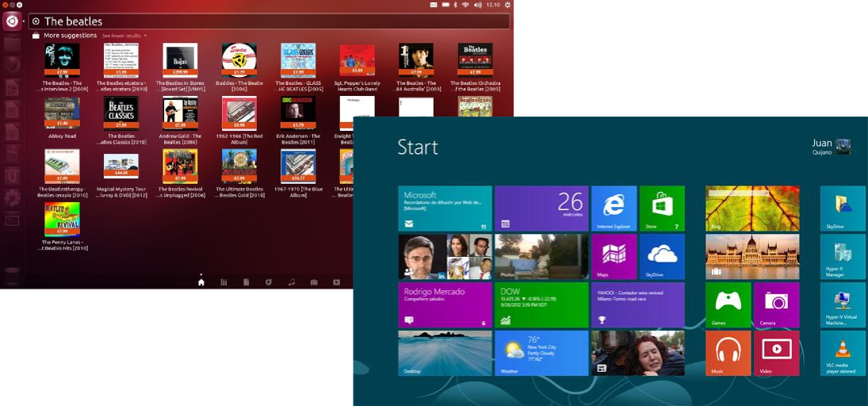Switch to the Files lens in Dash
This screenshot has height=406, width=868.
tap(247, 282)
